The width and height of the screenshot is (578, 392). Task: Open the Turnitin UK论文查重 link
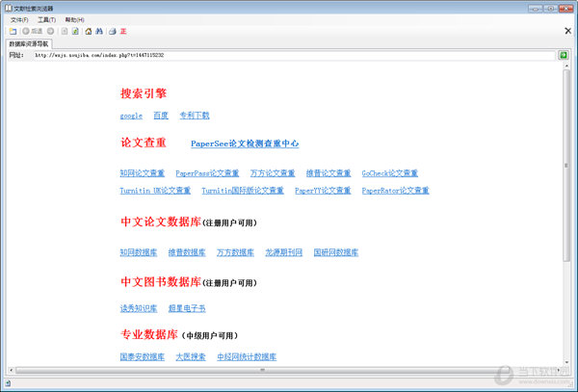click(x=155, y=190)
